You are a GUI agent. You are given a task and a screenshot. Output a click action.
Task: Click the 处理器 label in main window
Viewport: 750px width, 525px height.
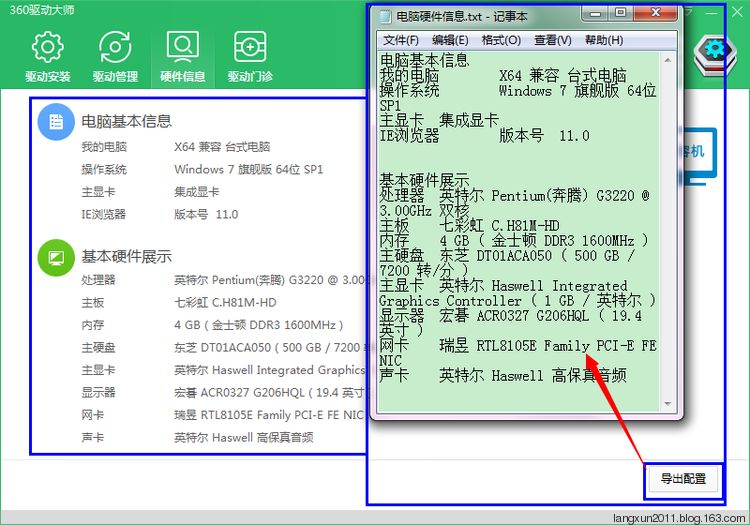point(99,280)
